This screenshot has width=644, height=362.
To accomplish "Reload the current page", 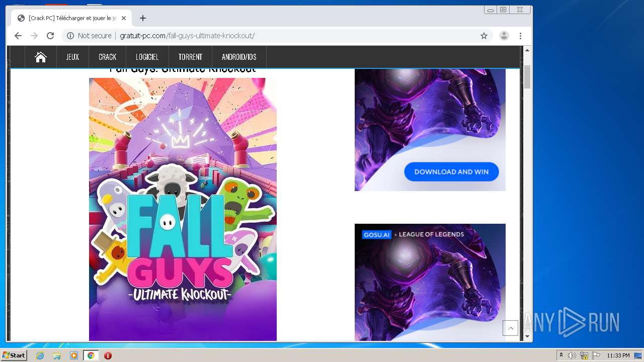I will pyautogui.click(x=50, y=36).
